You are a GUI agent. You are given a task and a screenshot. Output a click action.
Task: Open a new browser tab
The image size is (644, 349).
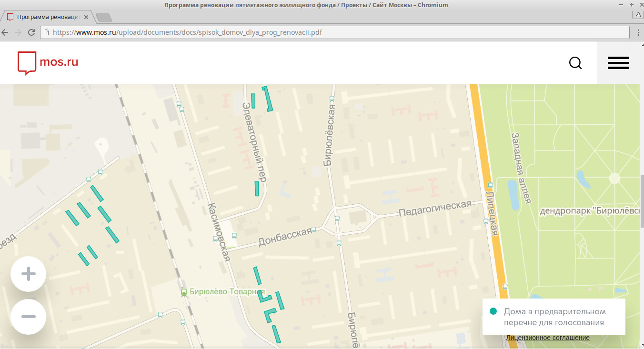coord(103,17)
